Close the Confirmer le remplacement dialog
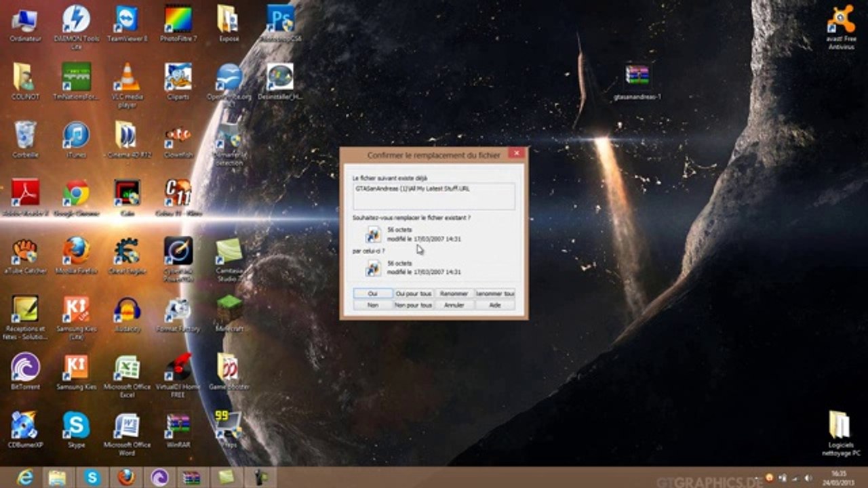 pyautogui.click(x=516, y=154)
